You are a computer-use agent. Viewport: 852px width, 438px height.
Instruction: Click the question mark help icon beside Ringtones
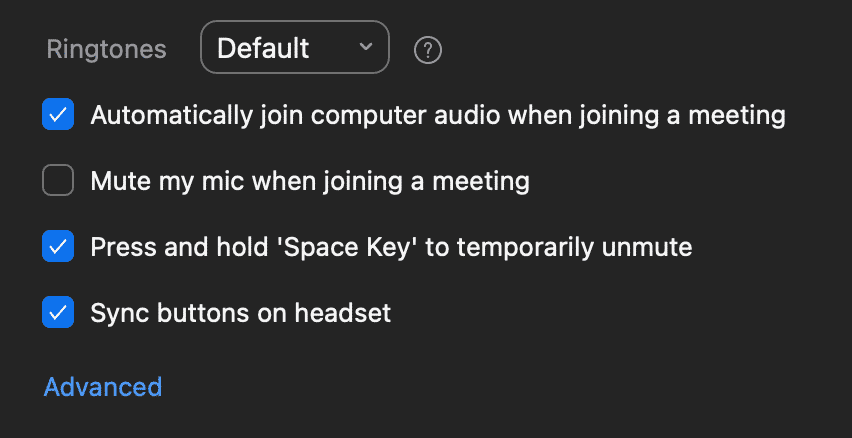point(428,51)
